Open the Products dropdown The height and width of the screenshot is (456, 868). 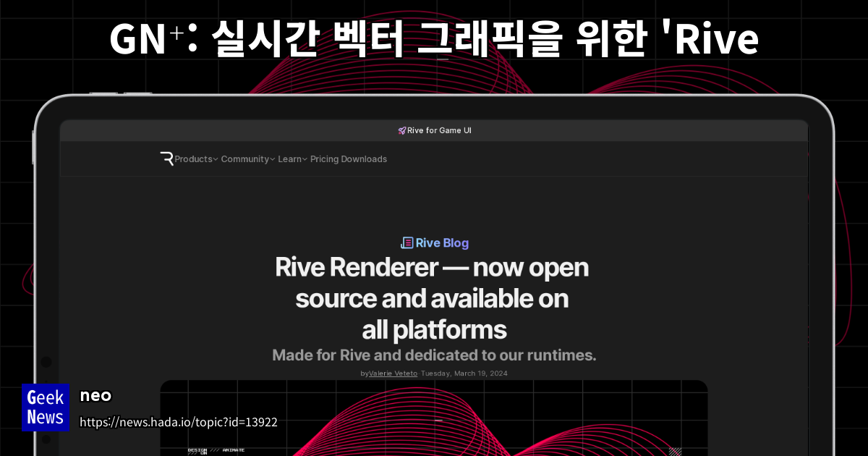point(193,159)
